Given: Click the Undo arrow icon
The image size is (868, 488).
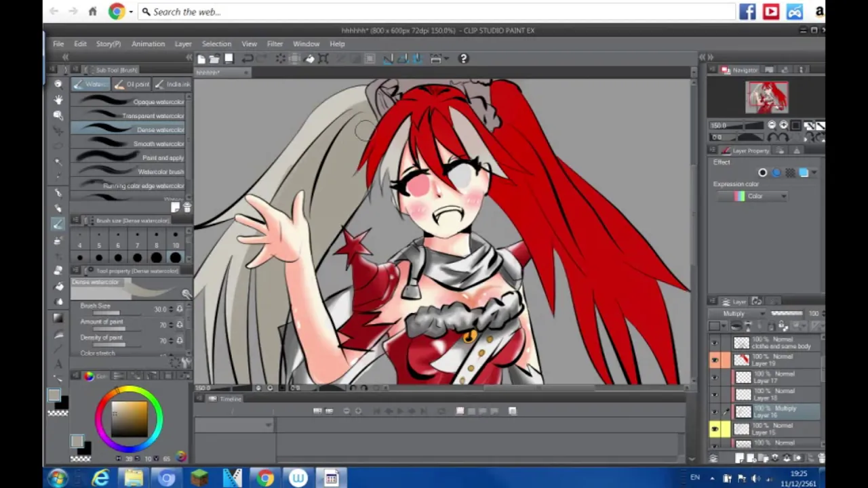Looking at the screenshot, I should point(248,59).
